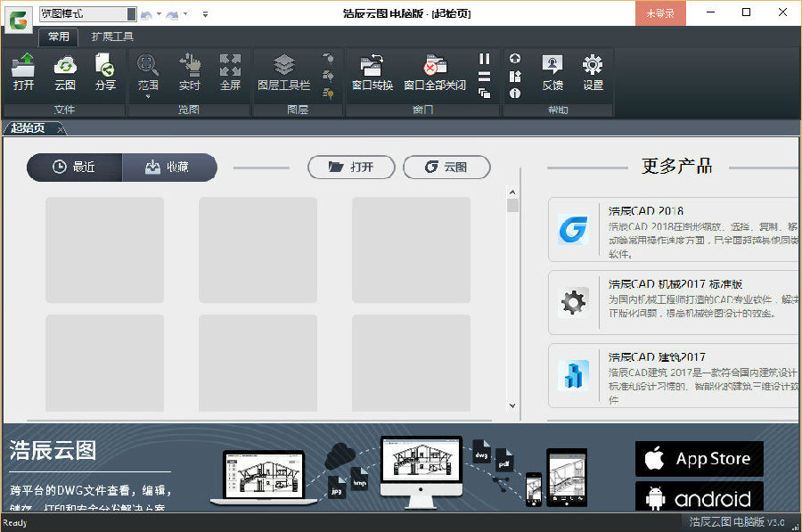Image resolution: width=802 pixels, height=532 pixels.
Task: Activate 实时 real-time pan tool
Action: click(x=190, y=71)
